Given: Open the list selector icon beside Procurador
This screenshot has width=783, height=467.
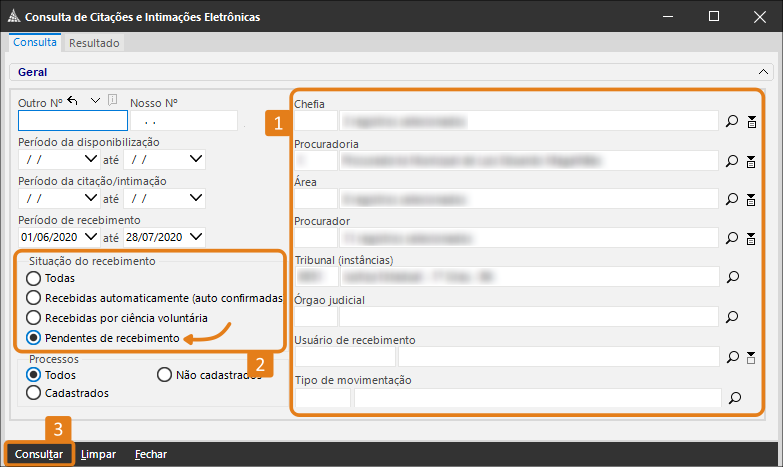Looking at the screenshot, I should (751, 238).
